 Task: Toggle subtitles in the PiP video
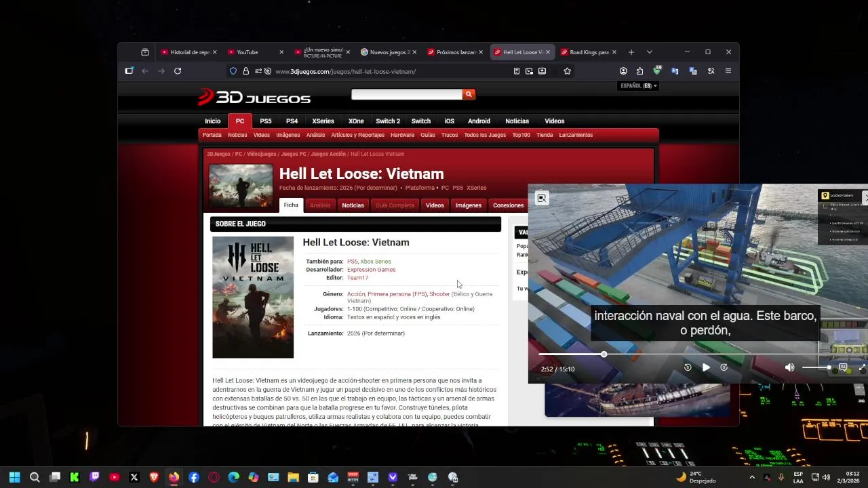[x=843, y=367]
